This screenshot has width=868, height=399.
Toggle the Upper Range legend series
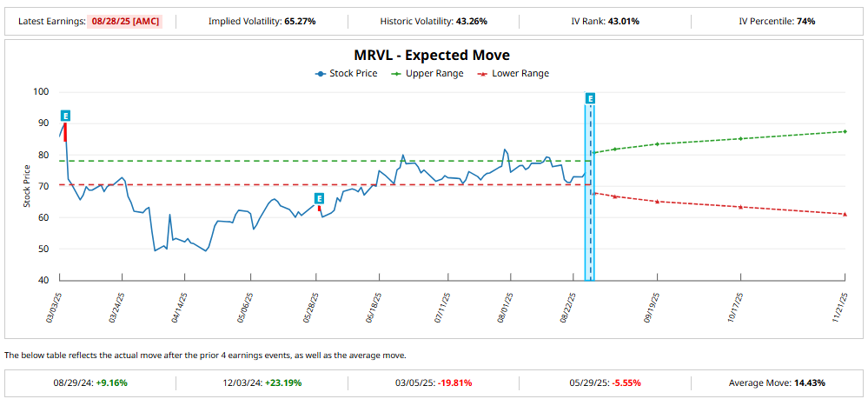point(427,73)
